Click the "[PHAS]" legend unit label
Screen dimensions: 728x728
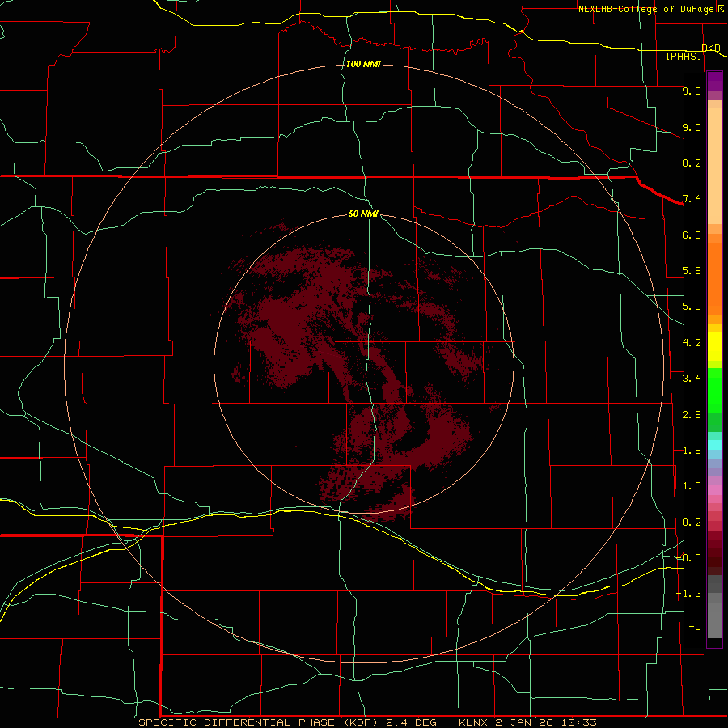point(684,56)
